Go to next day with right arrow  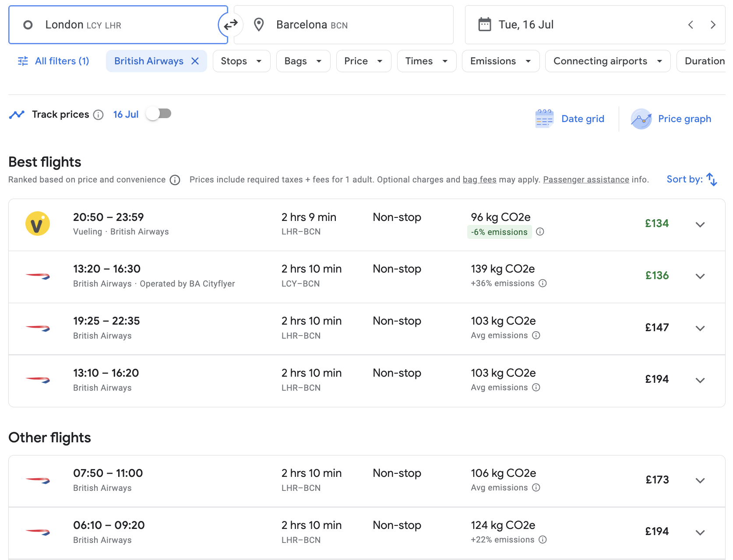713,25
